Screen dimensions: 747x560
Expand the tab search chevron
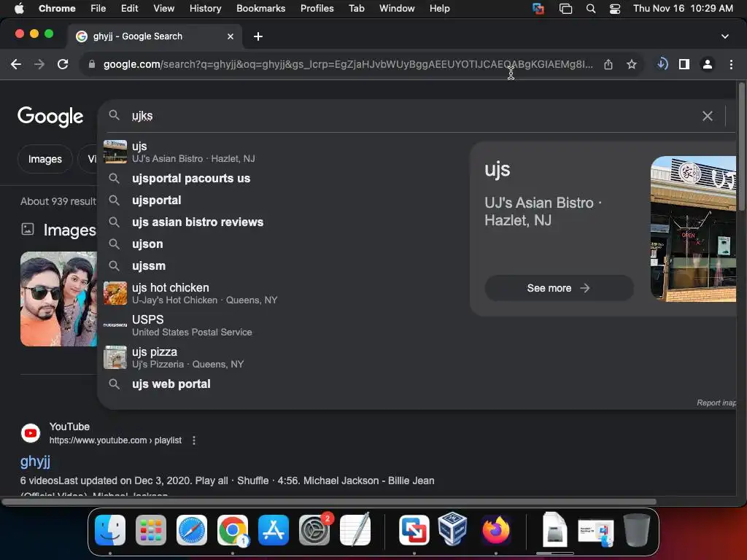pos(725,36)
